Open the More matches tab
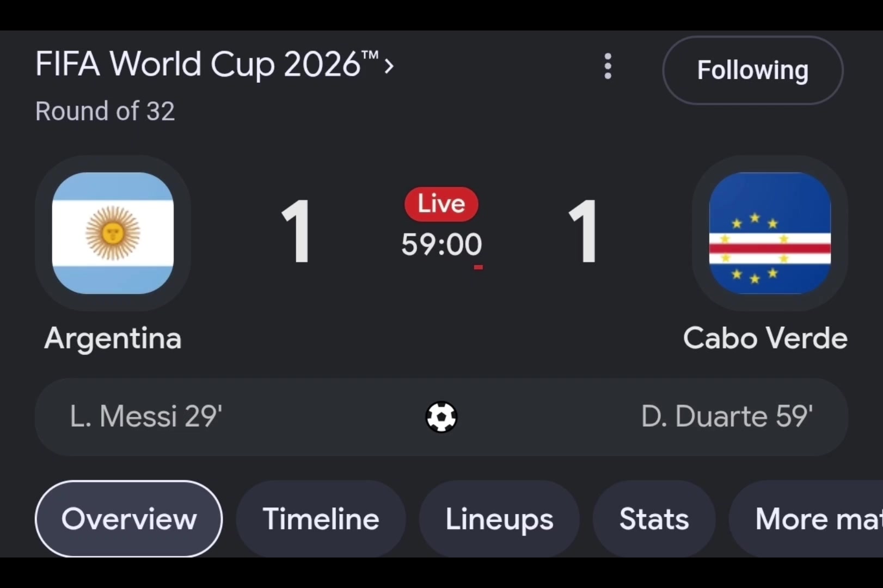The height and width of the screenshot is (588, 883). coord(806,518)
